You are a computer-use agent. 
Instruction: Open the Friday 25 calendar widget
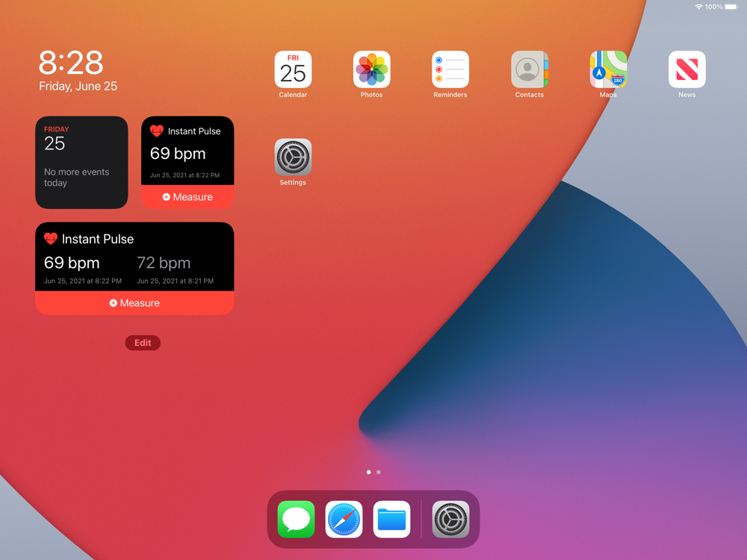click(81, 162)
